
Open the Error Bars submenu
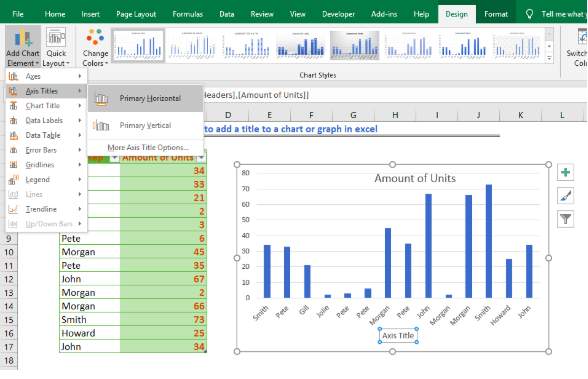[x=46, y=150]
